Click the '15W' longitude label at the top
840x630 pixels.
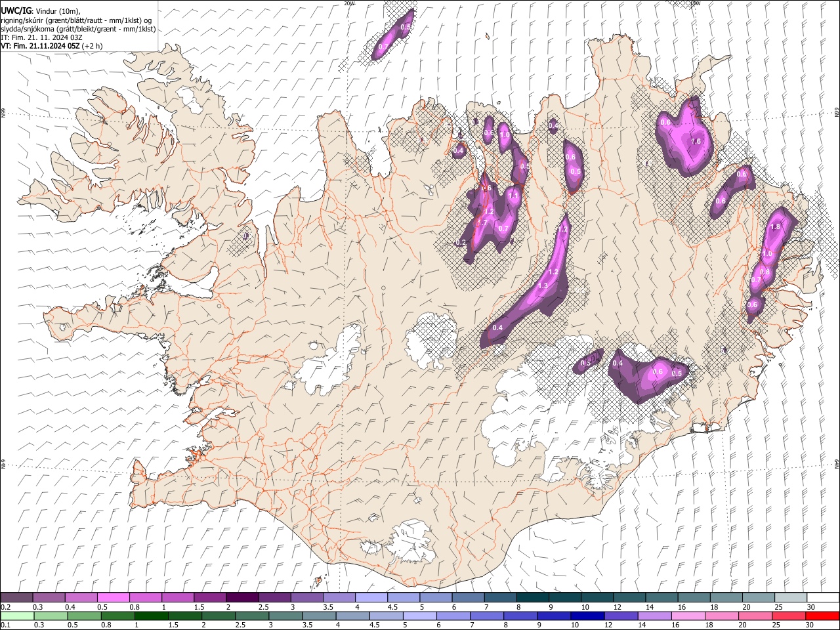click(696, 3)
